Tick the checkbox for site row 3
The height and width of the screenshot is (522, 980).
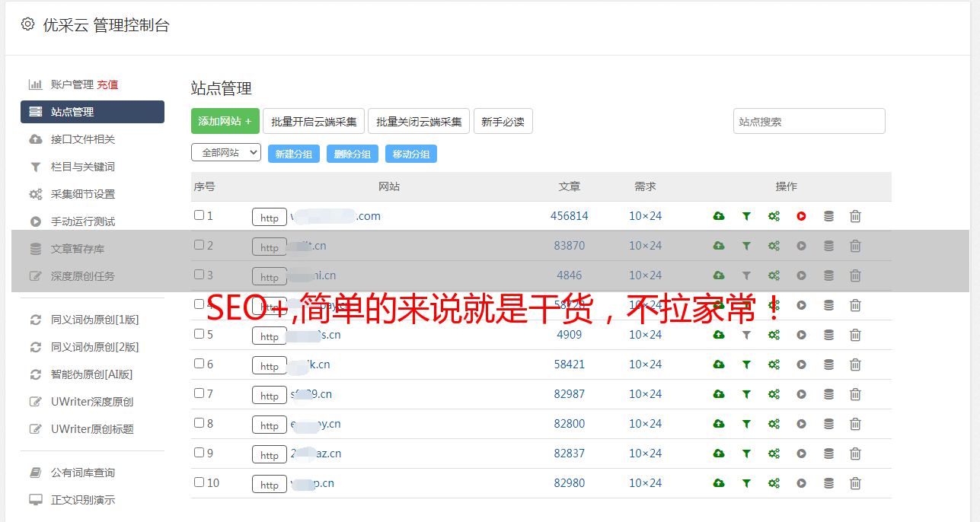[199, 275]
